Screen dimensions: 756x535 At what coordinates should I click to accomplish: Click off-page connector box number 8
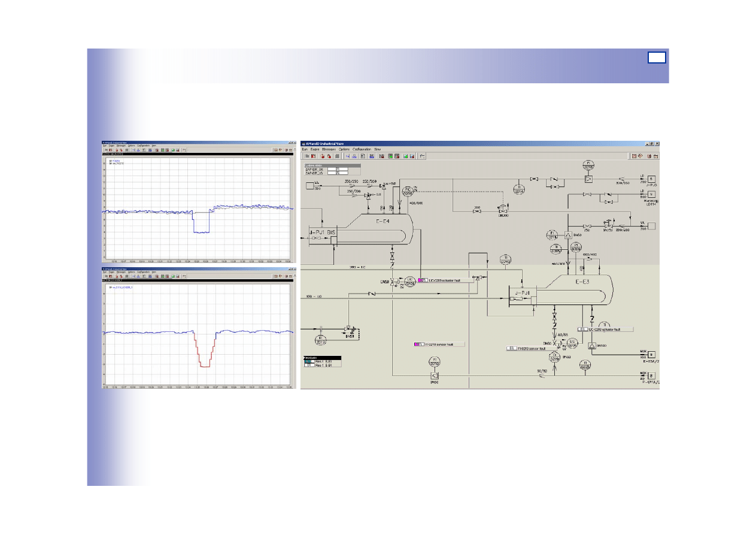pos(652,376)
